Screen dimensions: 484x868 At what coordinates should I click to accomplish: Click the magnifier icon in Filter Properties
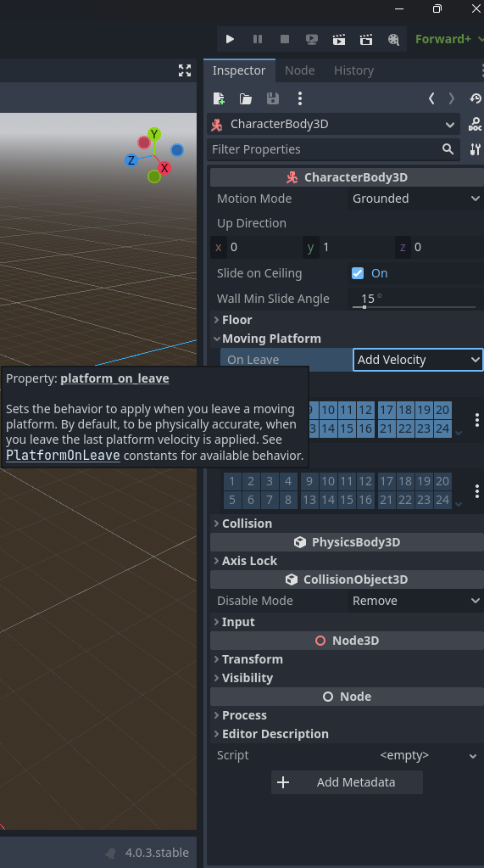[448, 149]
